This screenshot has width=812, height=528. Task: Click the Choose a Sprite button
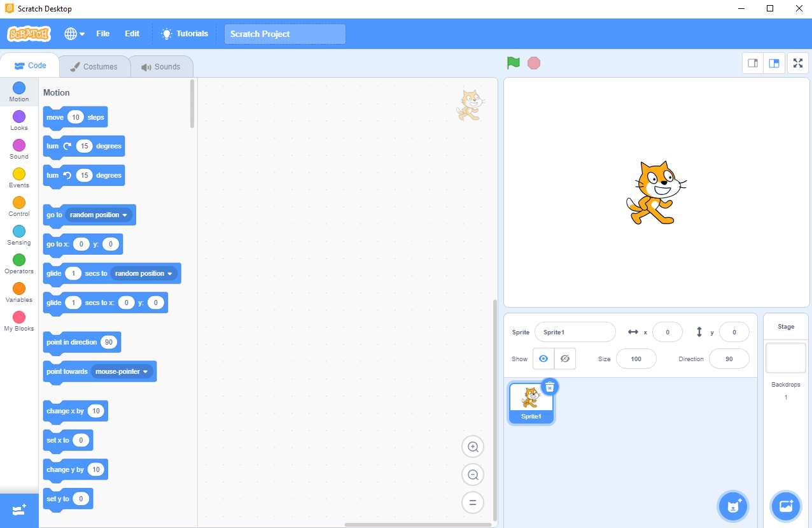733,506
